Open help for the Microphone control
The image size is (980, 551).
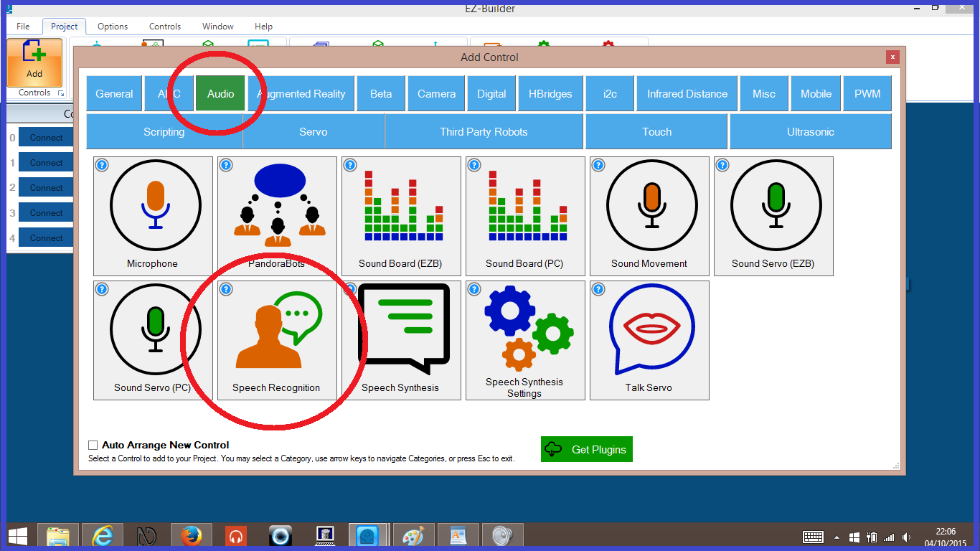point(102,165)
